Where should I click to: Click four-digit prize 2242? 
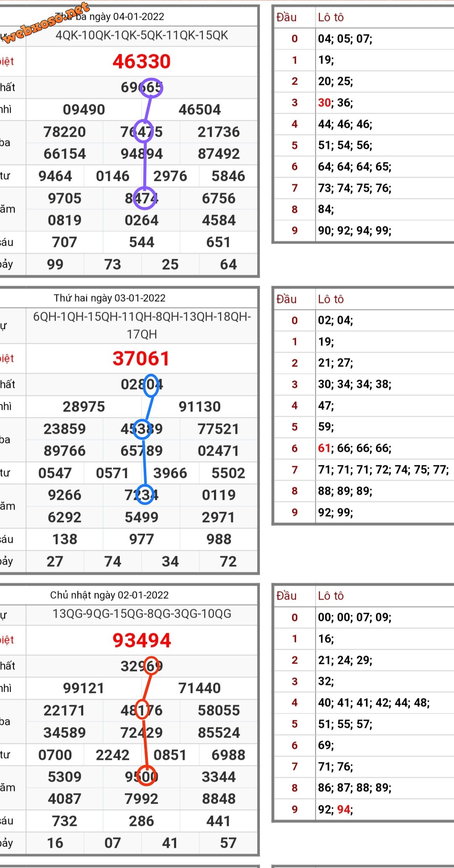(x=113, y=755)
